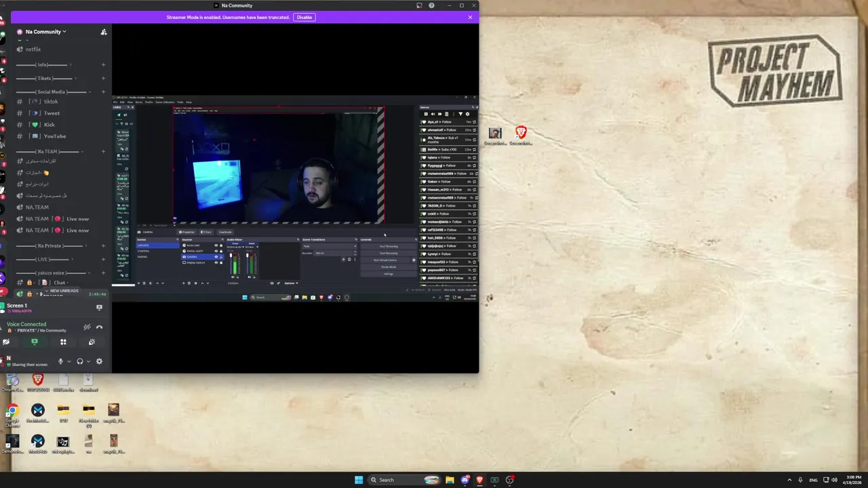Open Discord inbox icon in title bar
This screenshot has width=868, height=488.
419,5
